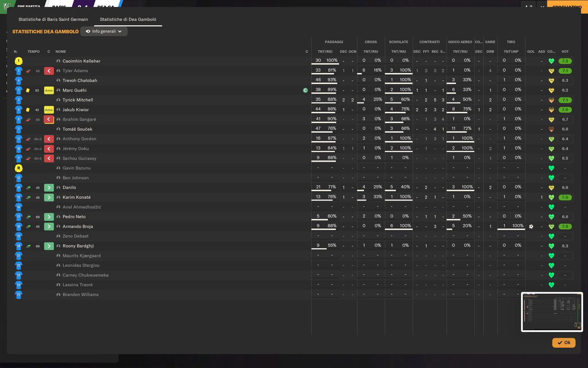Select the Statistiche di Dea Gamboló tab
588x368 pixels.
(x=128, y=19)
